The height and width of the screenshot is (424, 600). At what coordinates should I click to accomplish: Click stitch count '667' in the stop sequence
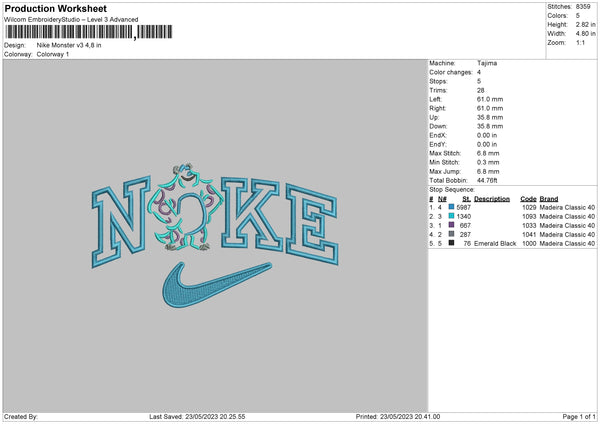pyautogui.click(x=465, y=225)
